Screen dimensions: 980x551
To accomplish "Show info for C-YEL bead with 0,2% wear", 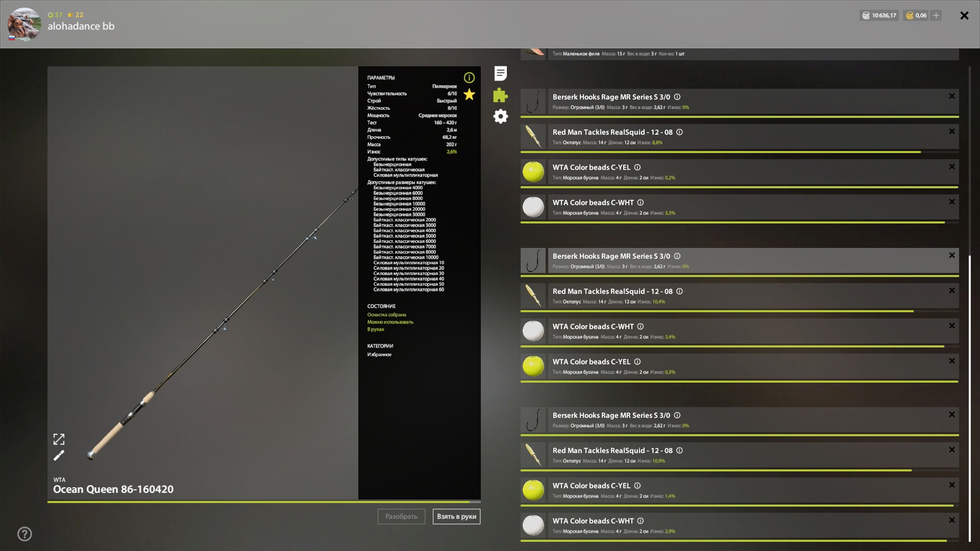I will (x=638, y=167).
